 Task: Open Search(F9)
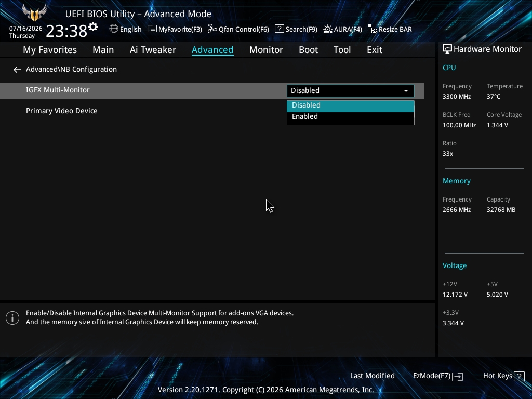pyautogui.click(x=296, y=29)
